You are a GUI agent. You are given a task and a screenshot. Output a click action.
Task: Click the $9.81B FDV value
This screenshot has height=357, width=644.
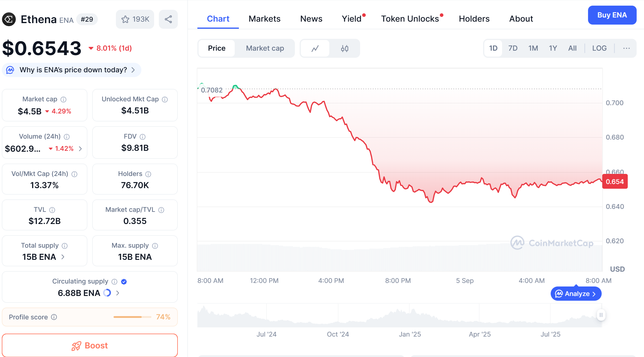pos(135,148)
